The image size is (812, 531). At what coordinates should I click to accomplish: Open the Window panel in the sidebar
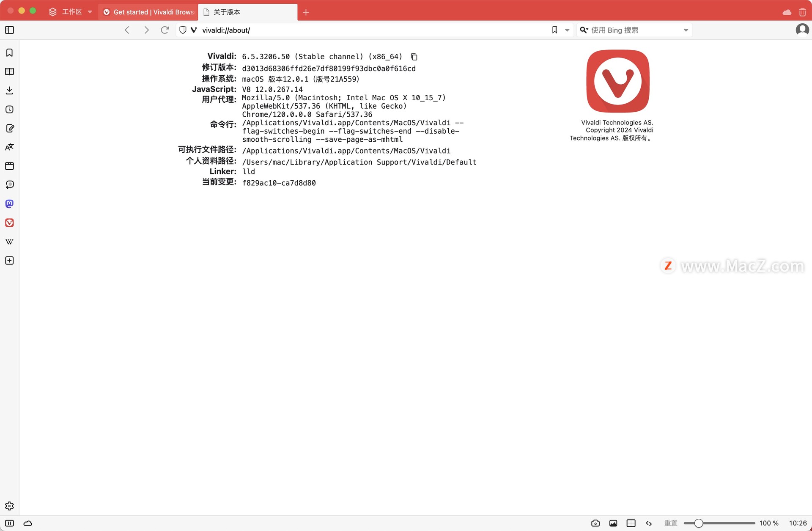click(x=9, y=166)
